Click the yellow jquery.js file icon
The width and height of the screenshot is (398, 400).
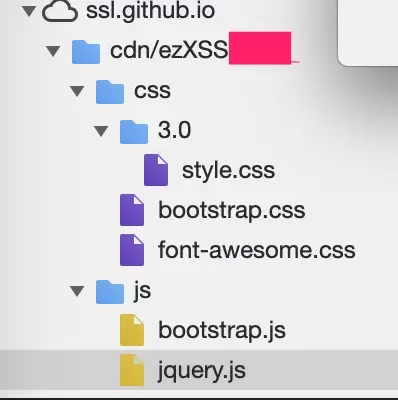[x=132, y=370]
